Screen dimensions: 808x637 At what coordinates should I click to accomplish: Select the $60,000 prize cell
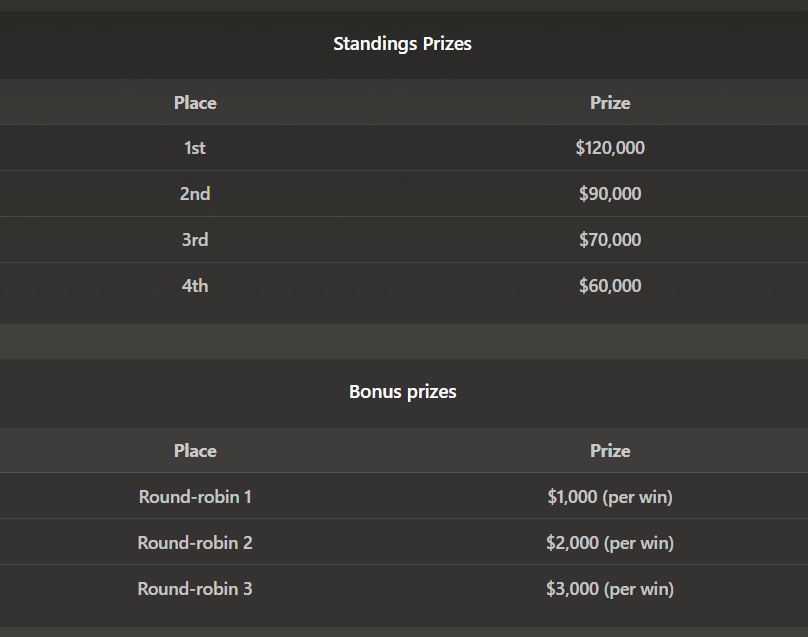click(x=610, y=286)
